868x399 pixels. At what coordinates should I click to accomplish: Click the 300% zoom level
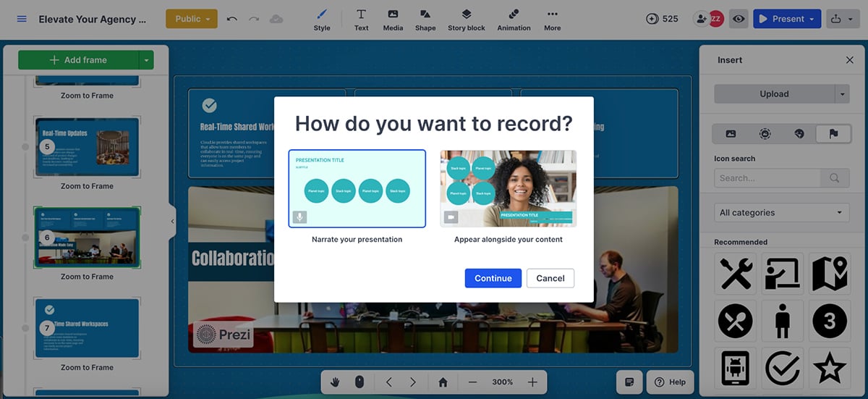click(x=502, y=382)
